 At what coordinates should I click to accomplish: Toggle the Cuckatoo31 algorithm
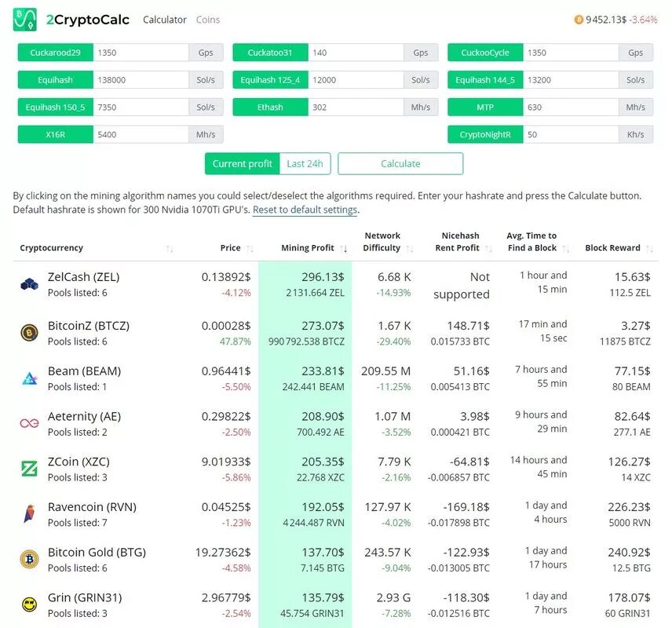click(x=270, y=53)
